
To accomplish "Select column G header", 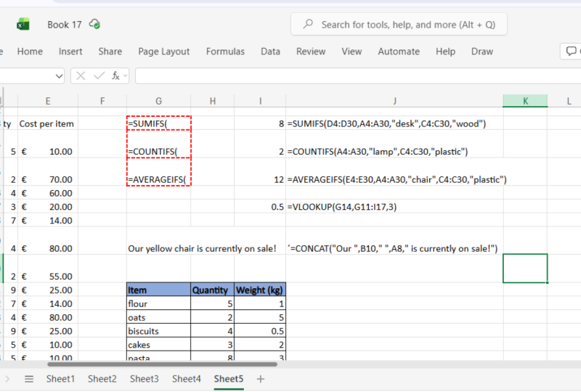I will (x=158, y=101).
